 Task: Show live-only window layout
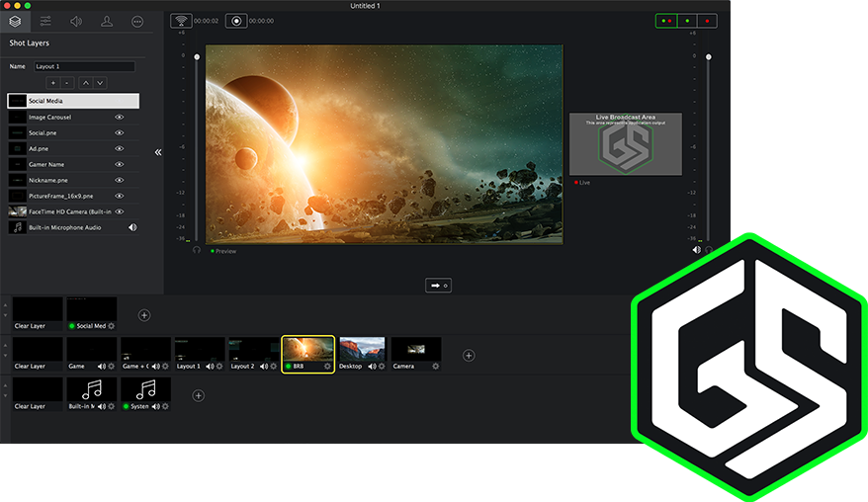click(x=707, y=21)
